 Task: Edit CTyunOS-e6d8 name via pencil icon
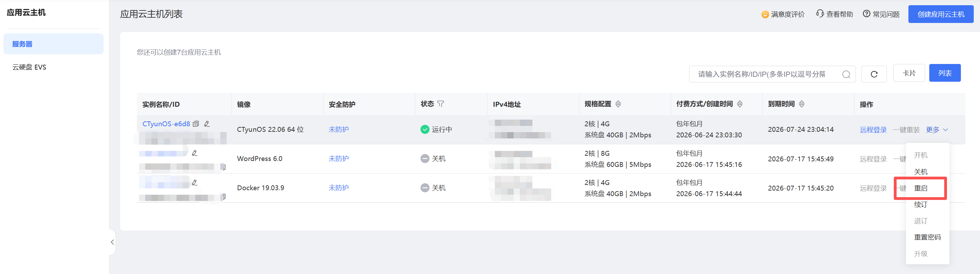click(207, 124)
